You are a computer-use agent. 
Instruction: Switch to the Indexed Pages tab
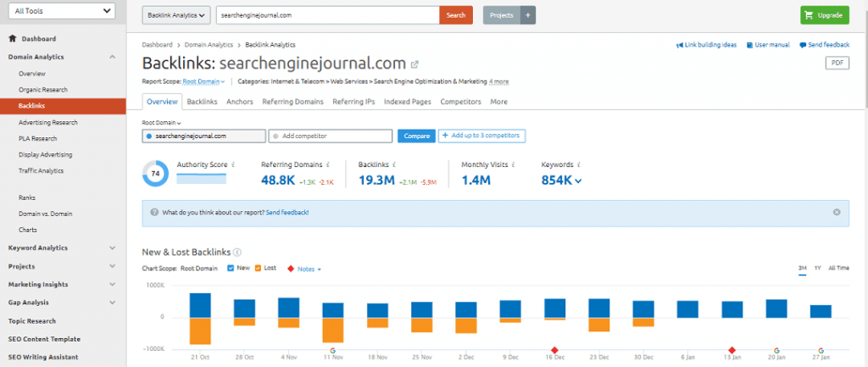(408, 102)
